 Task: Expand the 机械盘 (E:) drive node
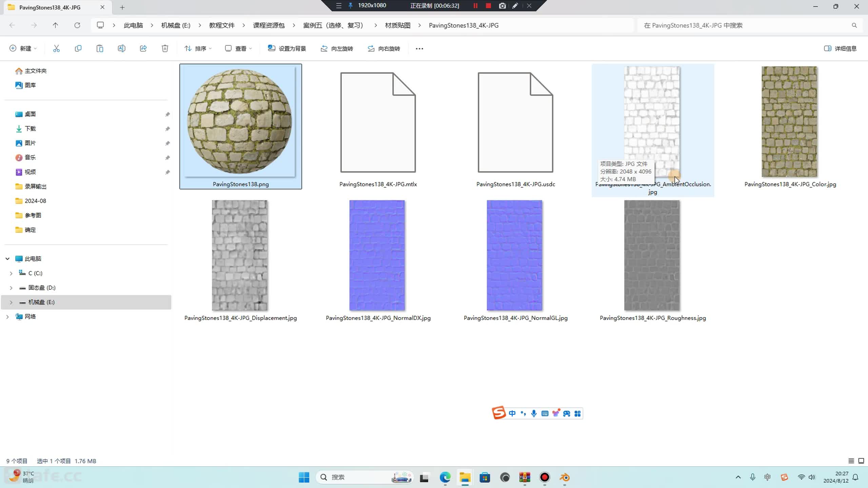tap(11, 302)
